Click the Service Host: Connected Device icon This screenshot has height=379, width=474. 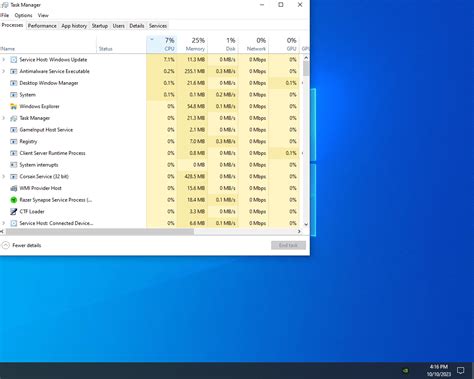click(14, 223)
